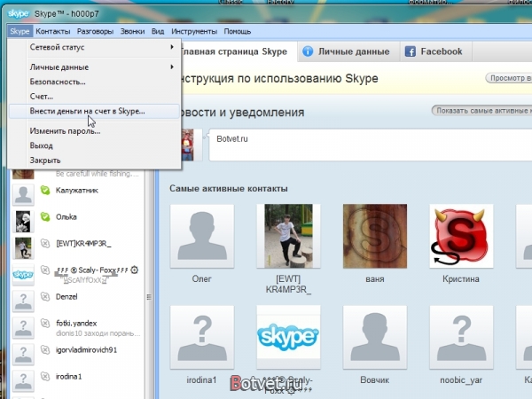
Task: Open the Разговоры menu
Action: click(96, 32)
